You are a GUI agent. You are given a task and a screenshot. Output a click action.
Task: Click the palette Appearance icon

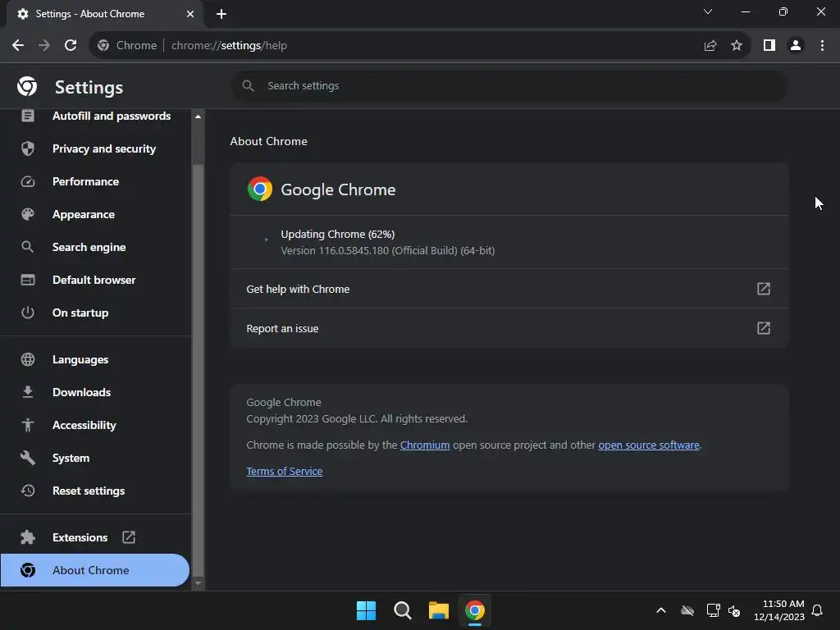[x=28, y=214]
